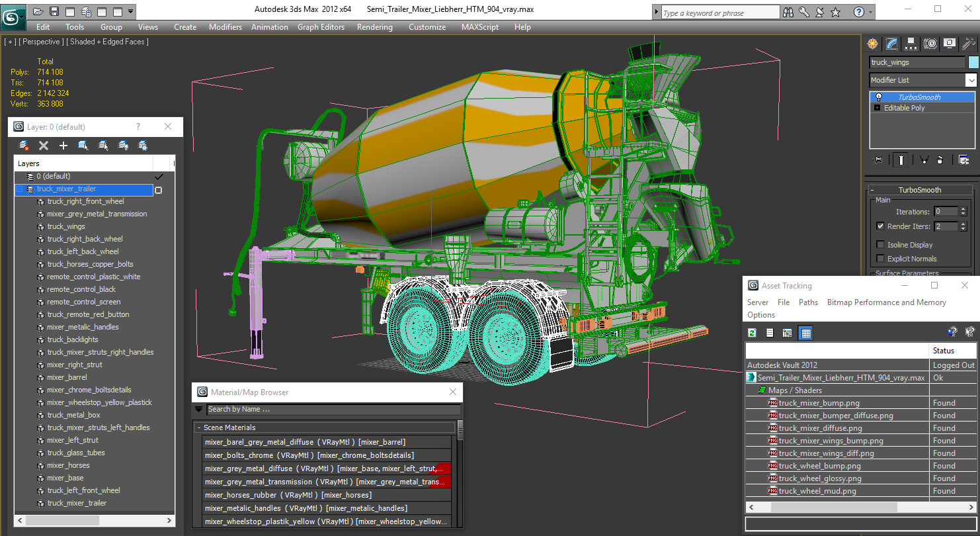Enable the Explicit Normals checkbox
Viewport: 980px width, 536px height.
(880, 259)
